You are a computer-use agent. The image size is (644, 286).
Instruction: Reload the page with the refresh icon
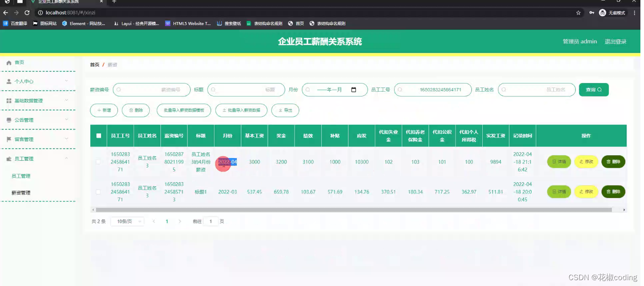click(x=27, y=13)
